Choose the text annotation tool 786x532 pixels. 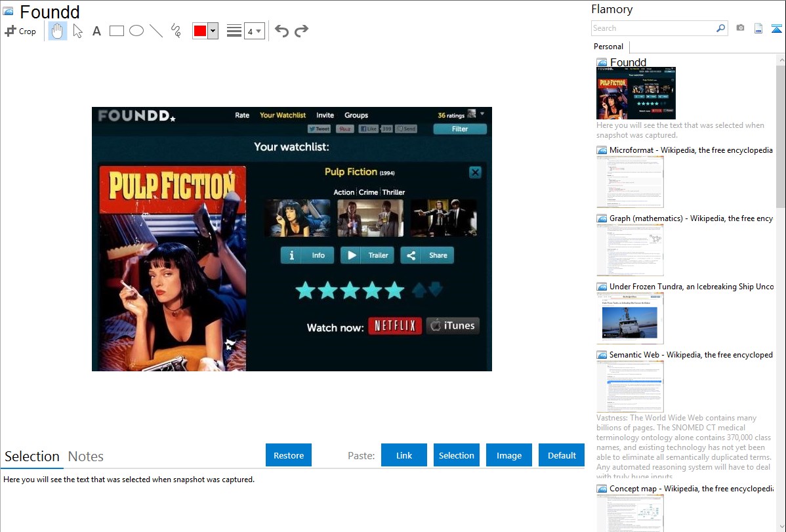[x=96, y=31]
